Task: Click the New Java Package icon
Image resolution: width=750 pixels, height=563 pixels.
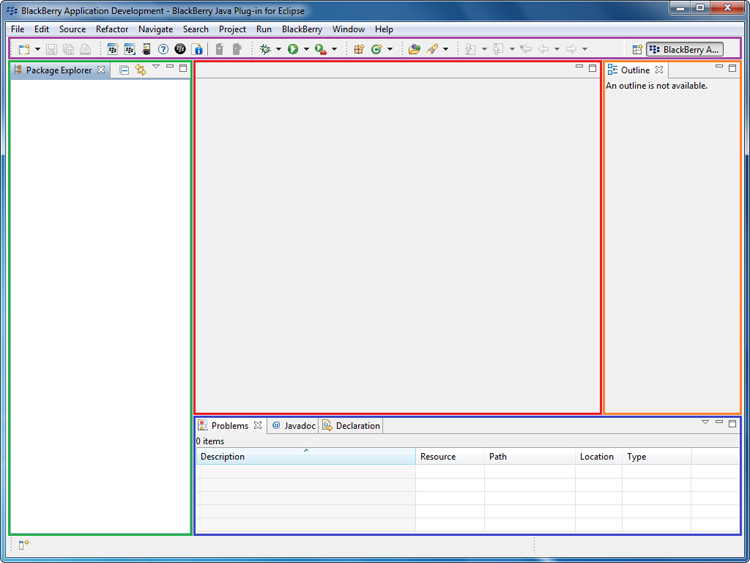Action: point(358,49)
